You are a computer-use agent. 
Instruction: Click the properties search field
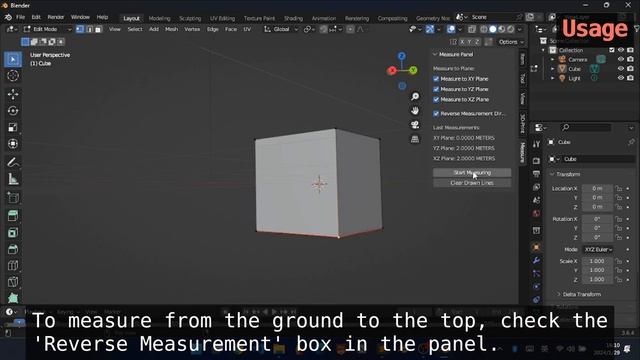click(x=586, y=128)
